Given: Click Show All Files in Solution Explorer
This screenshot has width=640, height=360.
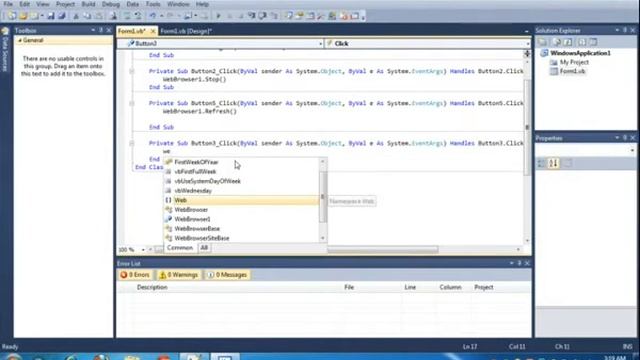Looking at the screenshot, I should (556, 42).
